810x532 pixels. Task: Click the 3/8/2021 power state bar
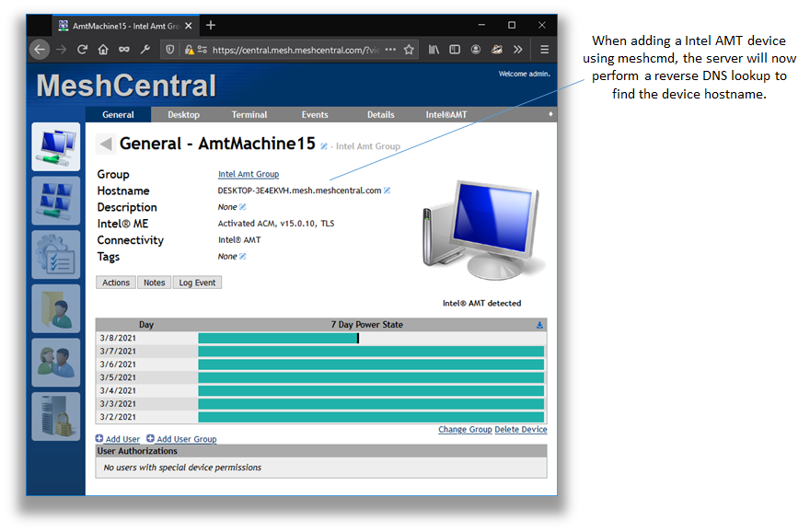[278, 338]
